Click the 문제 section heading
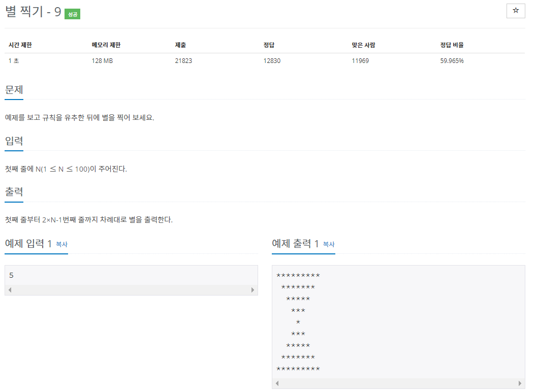This screenshot has height=392, width=537. [x=14, y=90]
